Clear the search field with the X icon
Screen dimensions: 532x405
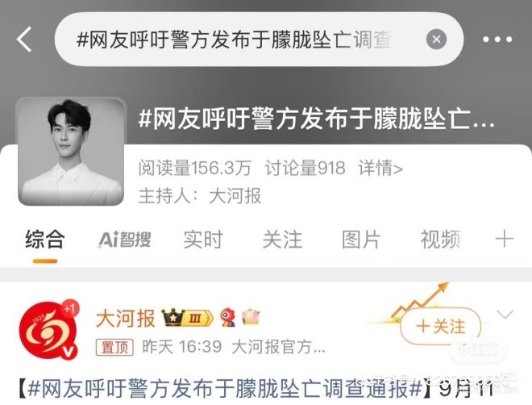click(x=436, y=40)
